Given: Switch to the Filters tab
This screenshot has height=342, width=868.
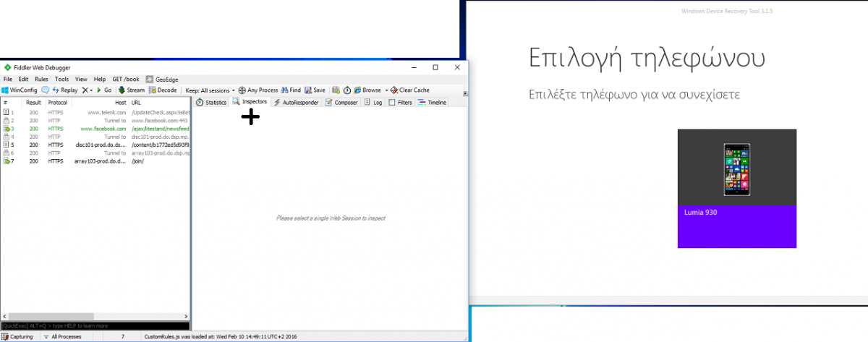Looking at the screenshot, I should click(x=401, y=103).
